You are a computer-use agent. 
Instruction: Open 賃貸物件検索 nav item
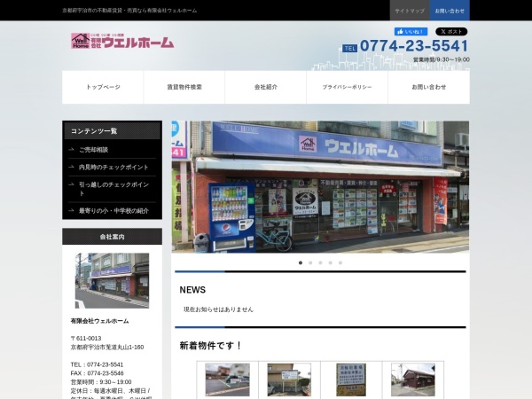(x=184, y=87)
